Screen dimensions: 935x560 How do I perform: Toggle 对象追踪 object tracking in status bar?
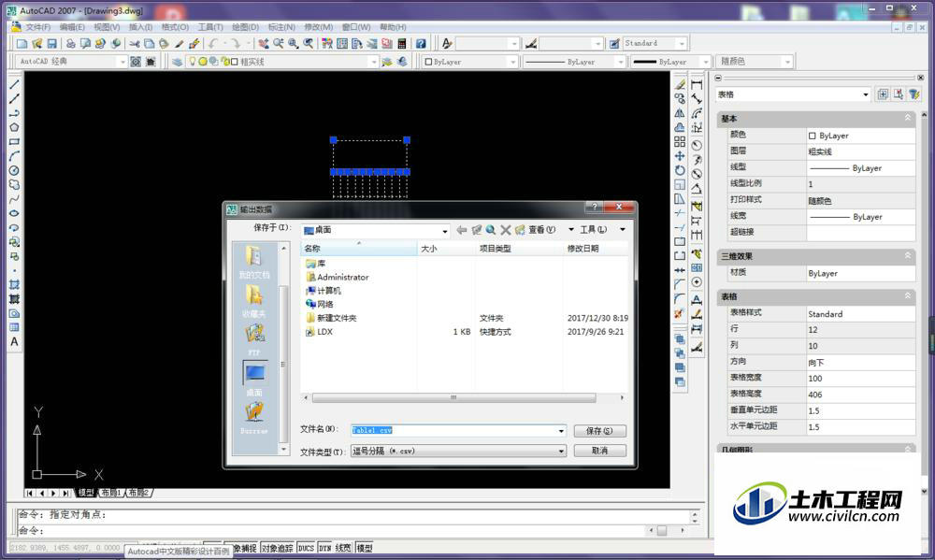point(278,548)
